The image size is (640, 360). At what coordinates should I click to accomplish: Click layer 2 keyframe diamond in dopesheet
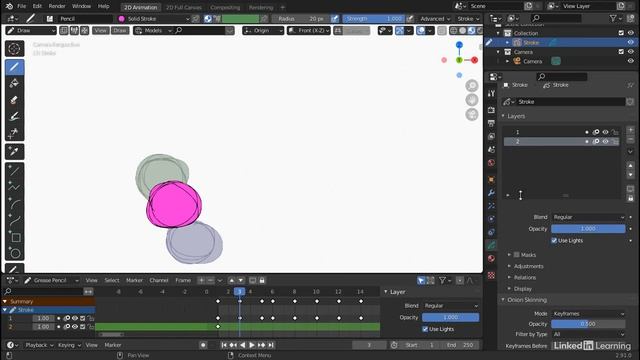[218, 327]
